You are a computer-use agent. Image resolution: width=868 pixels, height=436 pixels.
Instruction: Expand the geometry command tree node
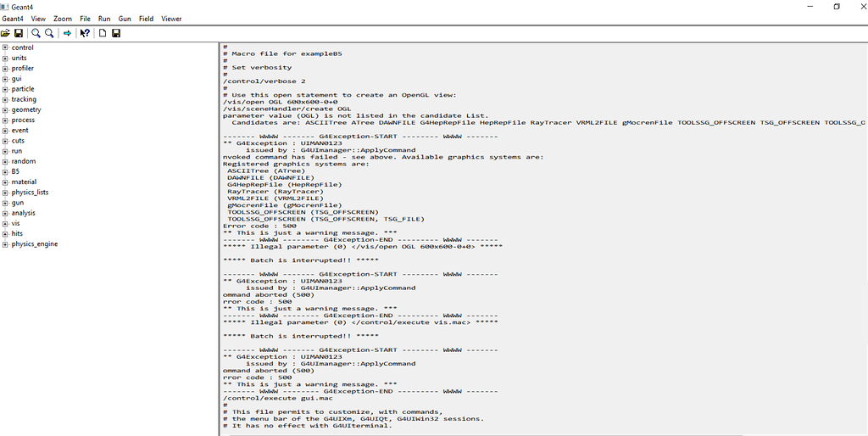click(5, 109)
